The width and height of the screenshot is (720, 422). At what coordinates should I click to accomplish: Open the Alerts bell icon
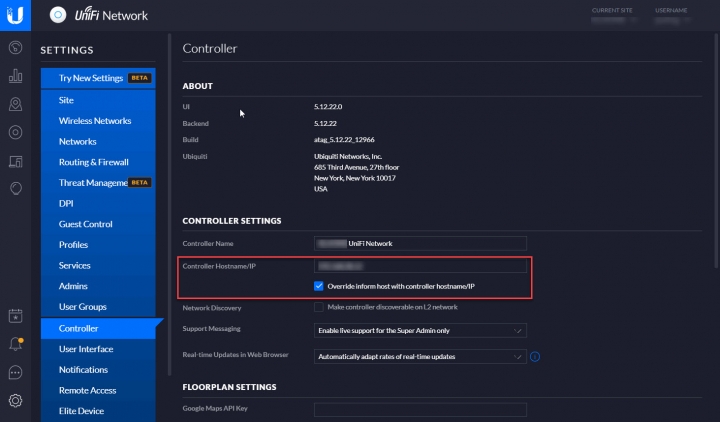click(15, 344)
